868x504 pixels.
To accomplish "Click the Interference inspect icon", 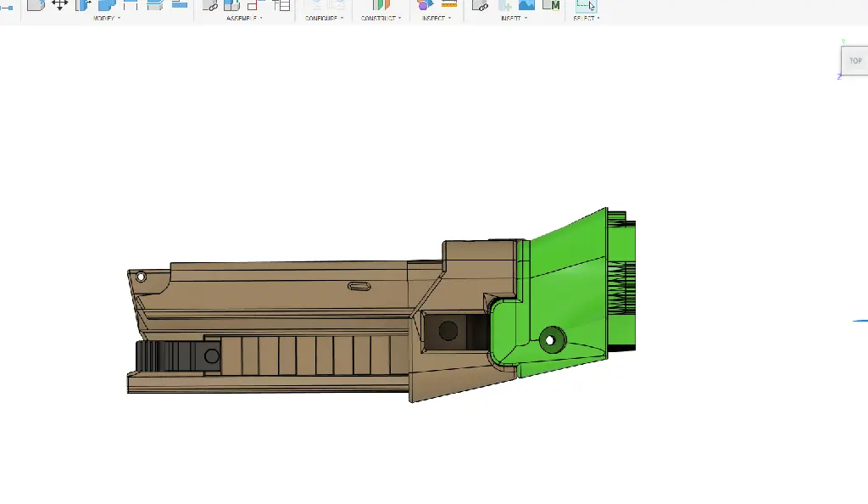I will click(424, 5).
